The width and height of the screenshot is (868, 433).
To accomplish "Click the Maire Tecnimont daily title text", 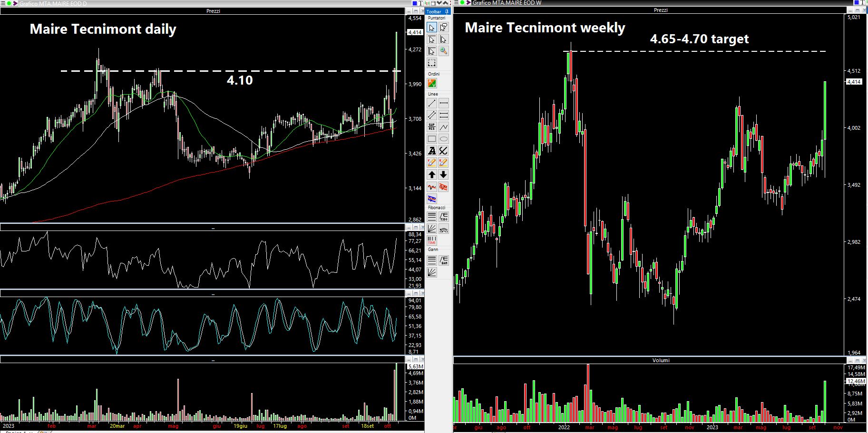I will click(103, 29).
